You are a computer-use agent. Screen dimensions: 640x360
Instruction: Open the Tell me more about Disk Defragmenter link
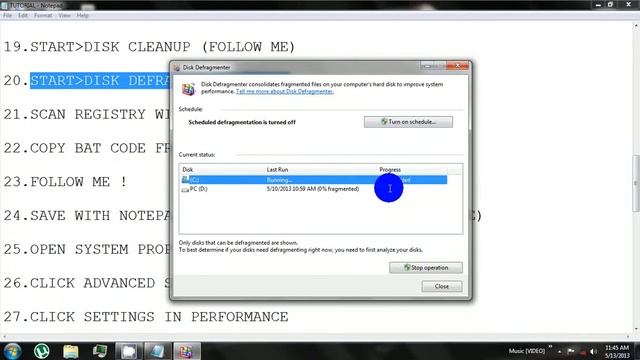coord(284,91)
